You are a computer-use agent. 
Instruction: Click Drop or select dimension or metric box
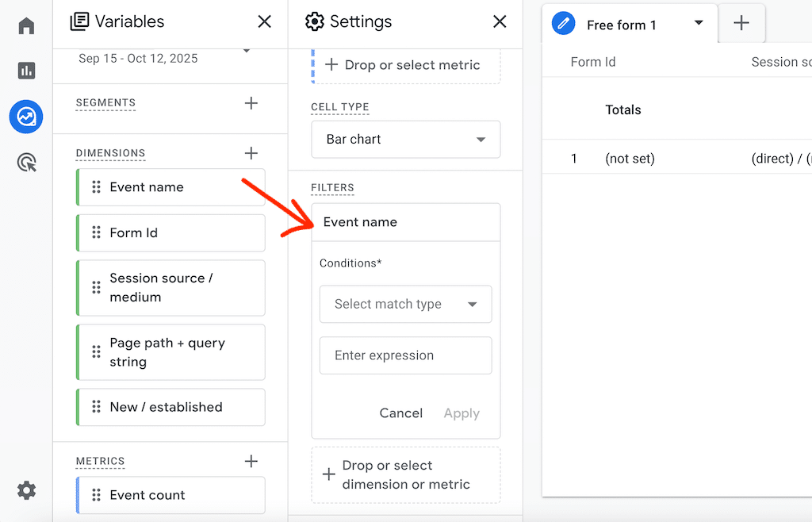coord(405,475)
